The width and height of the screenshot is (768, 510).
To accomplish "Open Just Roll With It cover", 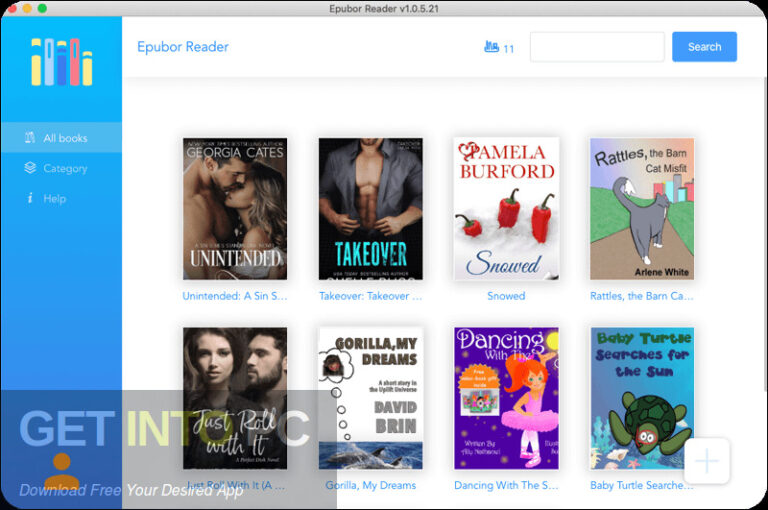I will point(235,398).
